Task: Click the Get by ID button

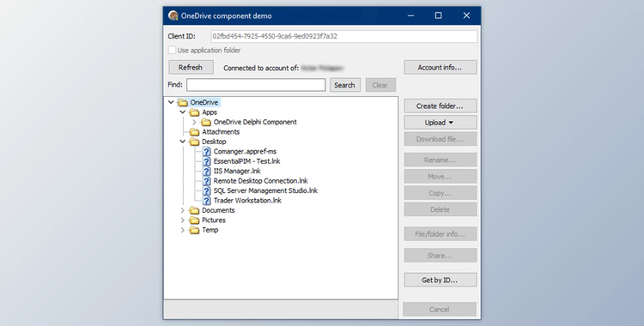Action: (x=440, y=280)
